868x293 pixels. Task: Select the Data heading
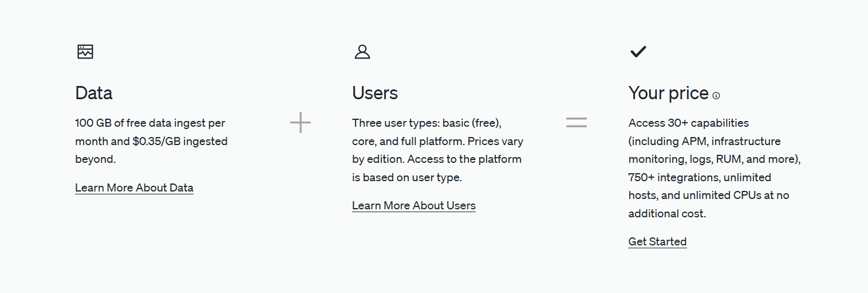coord(94,93)
